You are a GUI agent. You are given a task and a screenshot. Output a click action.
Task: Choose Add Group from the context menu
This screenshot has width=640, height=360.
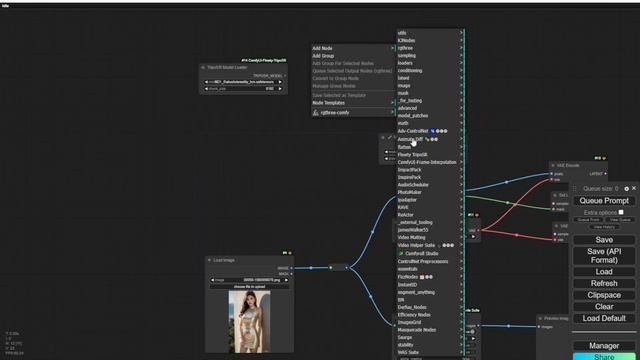353,56
